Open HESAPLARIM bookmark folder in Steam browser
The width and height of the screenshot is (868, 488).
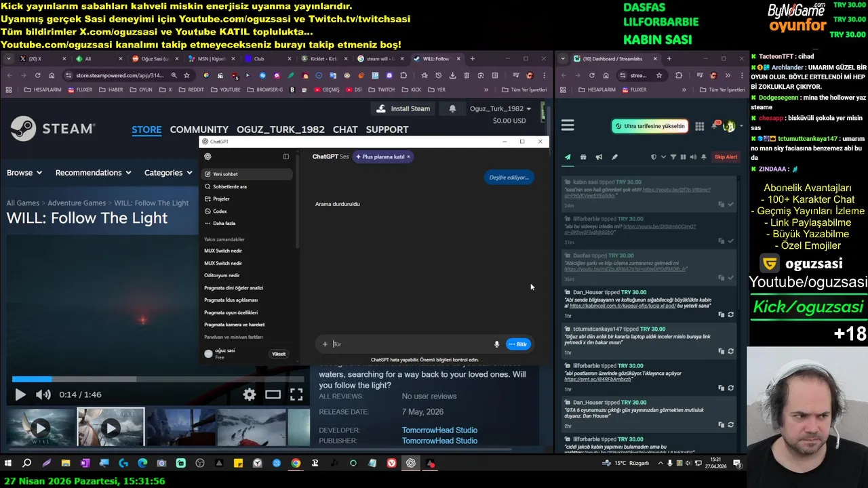[42, 89]
